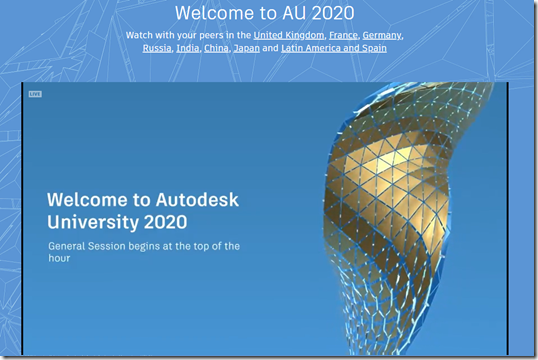Click the empty blue area below the subtitle
Viewport: 538px width, 360px height.
click(154, 309)
